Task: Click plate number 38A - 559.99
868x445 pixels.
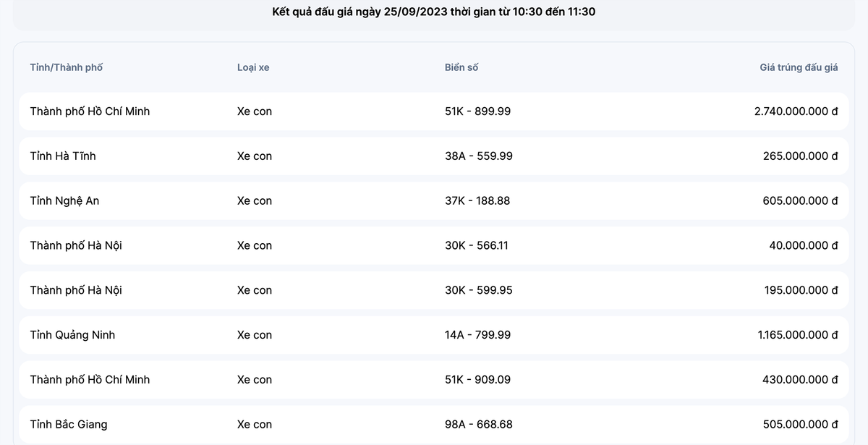Action: pos(478,156)
